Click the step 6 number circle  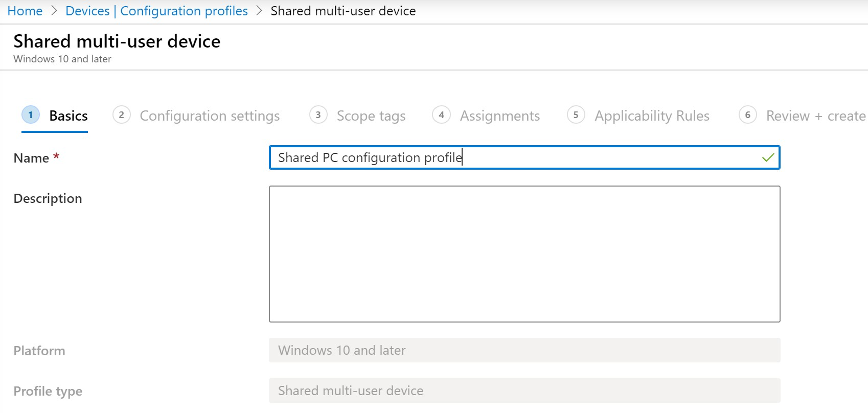coord(747,115)
